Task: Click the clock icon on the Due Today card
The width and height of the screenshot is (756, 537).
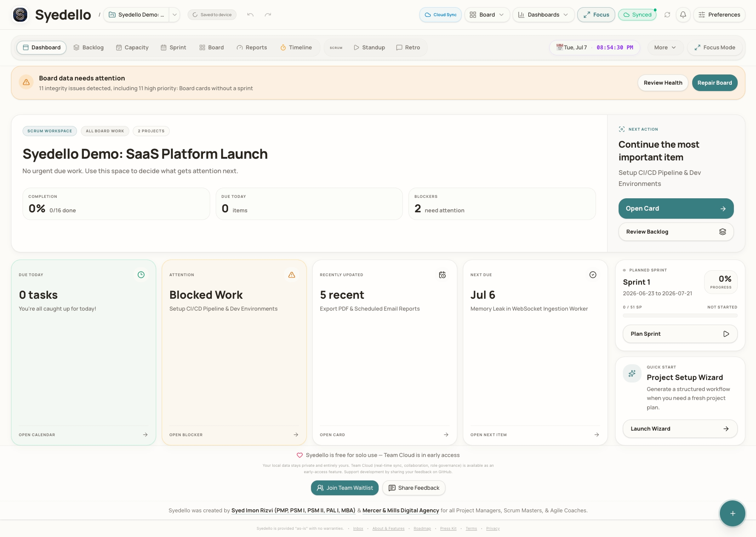Action: click(x=141, y=275)
